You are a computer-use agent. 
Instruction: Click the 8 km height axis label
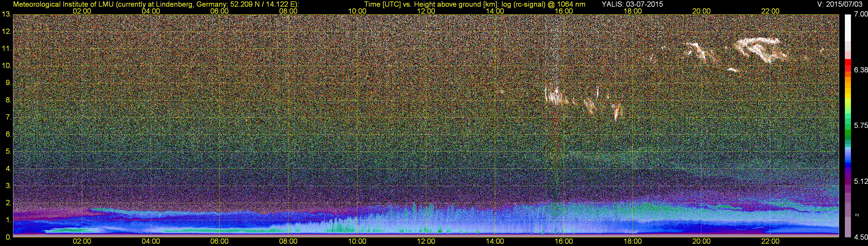tap(8, 100)
